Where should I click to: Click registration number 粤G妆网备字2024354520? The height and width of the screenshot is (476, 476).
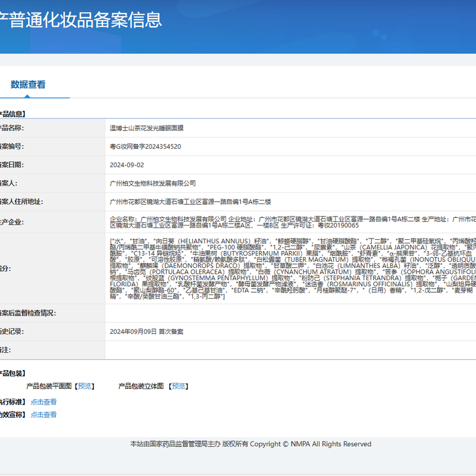click(145, 146)
